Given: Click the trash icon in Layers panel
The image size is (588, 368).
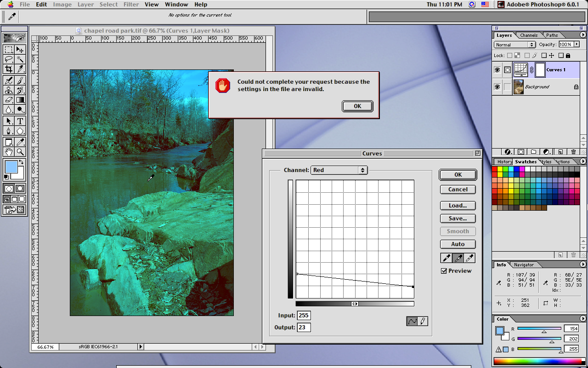Looking at the screenshot, I should click(573, 152).
